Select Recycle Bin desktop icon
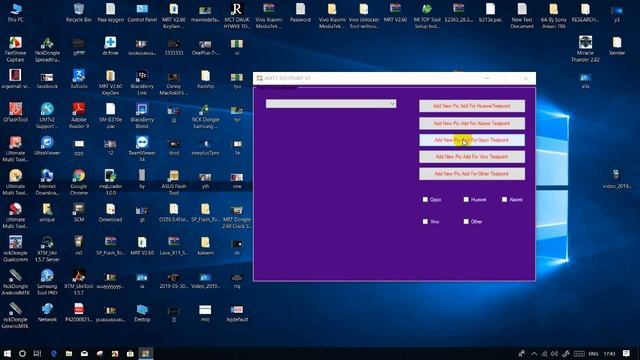This screenshot has width=640, height=360. point(79,12)
